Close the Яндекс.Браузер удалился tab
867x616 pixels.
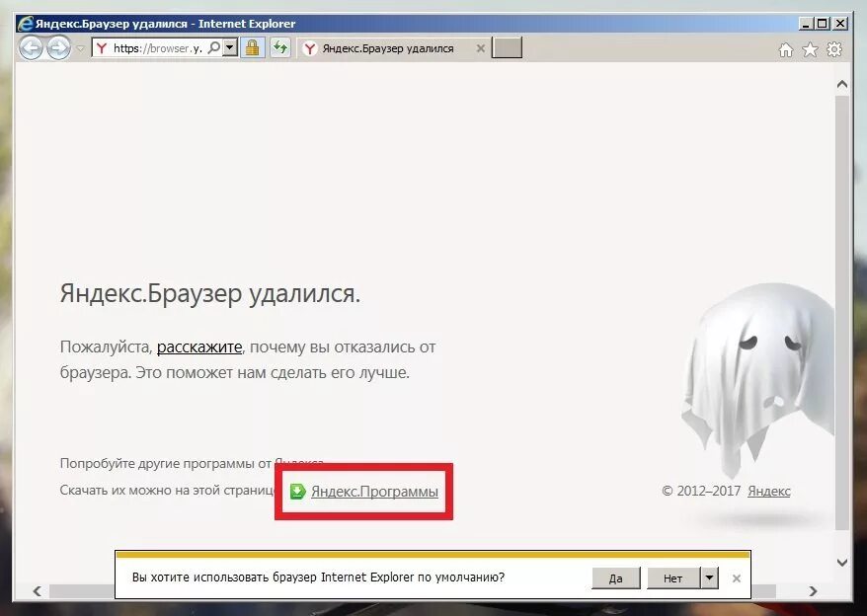(x=481, y=48)
